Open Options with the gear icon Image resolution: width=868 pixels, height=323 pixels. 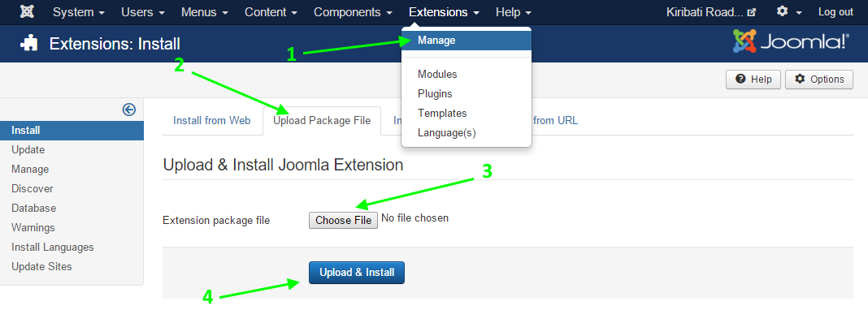819,80
